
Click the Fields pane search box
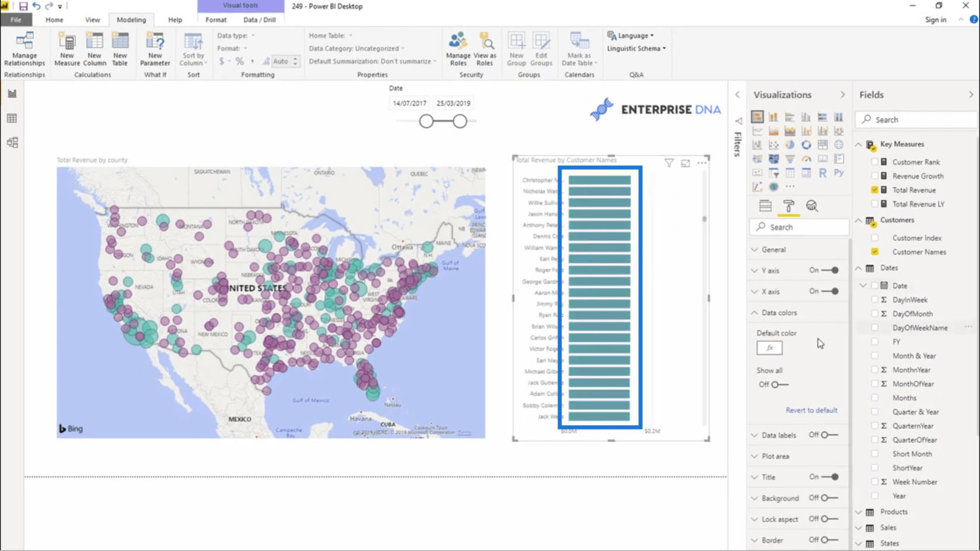pyautogui.click(x=916, y=120)
